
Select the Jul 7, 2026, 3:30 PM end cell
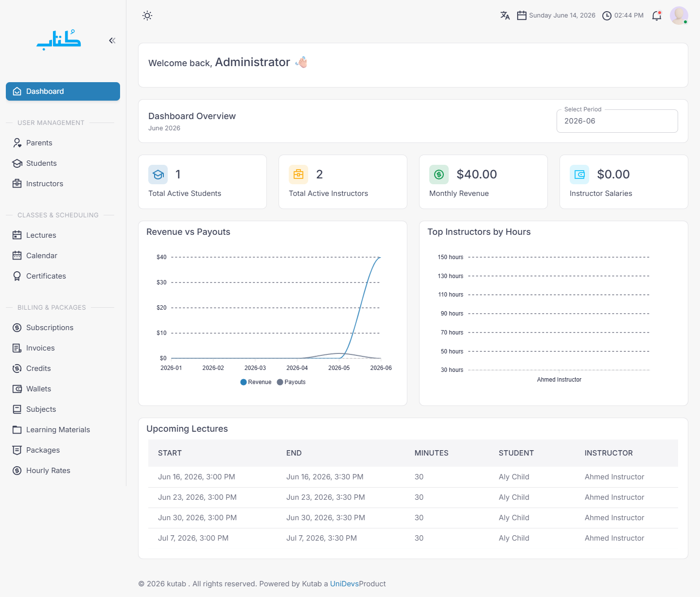pos(321,538)
